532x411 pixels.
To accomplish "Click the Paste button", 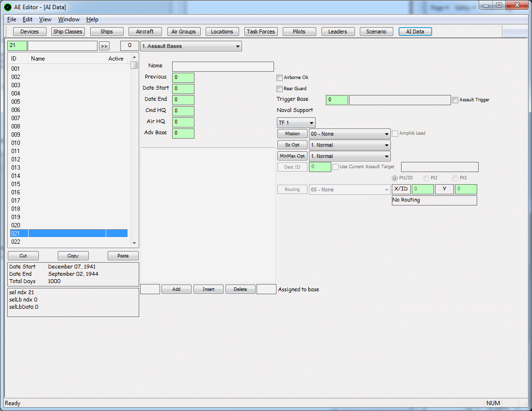I will coord(123,256).
